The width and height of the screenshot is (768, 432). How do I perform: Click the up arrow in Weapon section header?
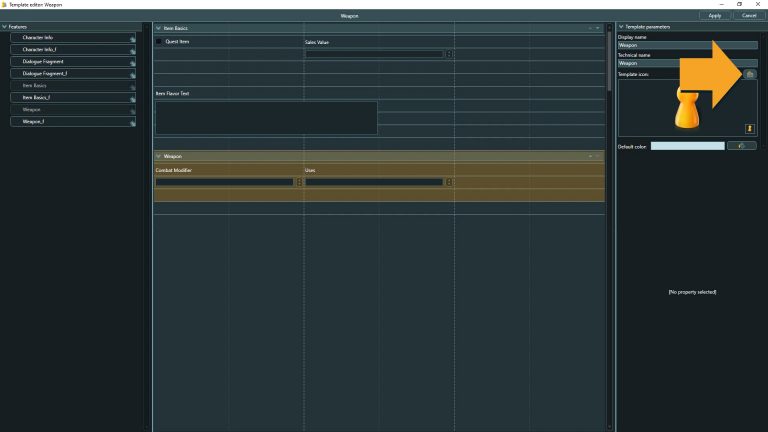(590, 156)
